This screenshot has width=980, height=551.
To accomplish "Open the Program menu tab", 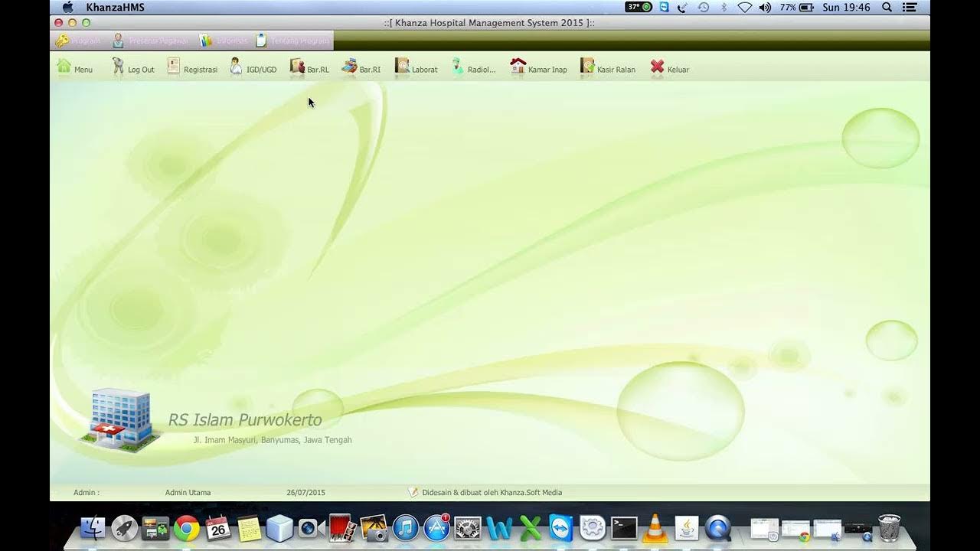I will tap(78, 41).
